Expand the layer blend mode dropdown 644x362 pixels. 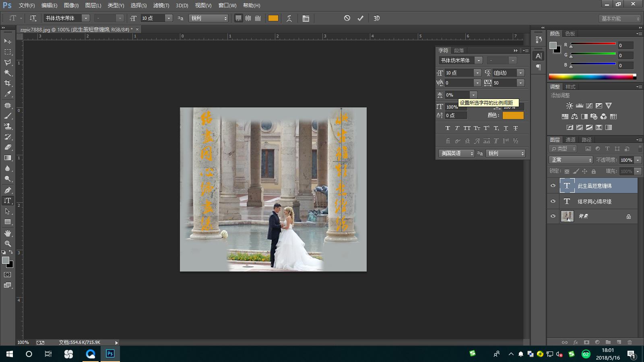571,160
